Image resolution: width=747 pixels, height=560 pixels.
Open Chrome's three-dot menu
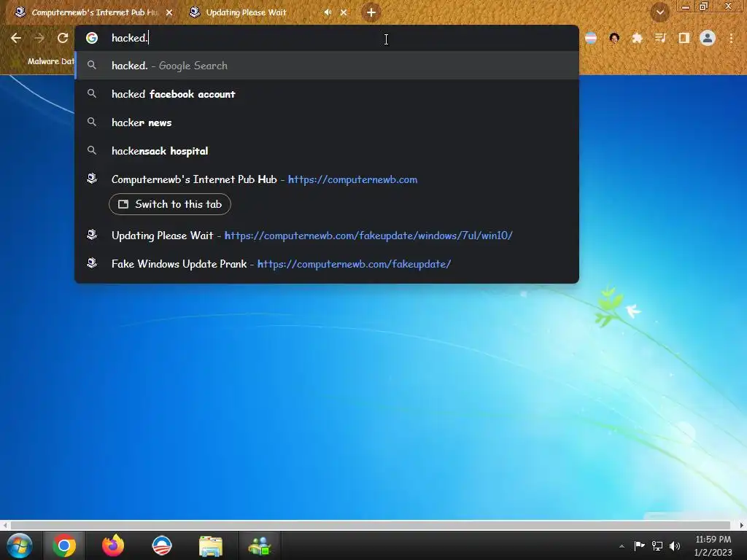(x=731, y=38)
